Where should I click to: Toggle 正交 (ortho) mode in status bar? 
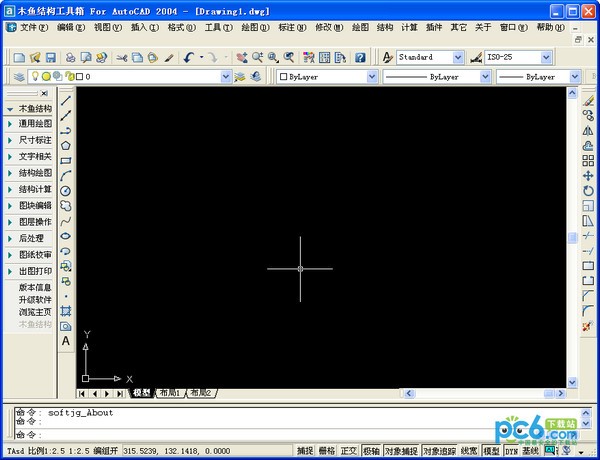coord(349,452)
